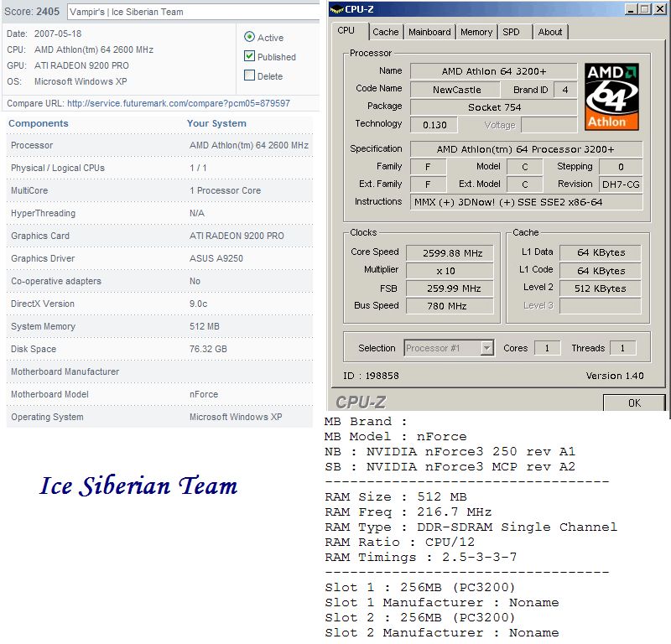The image size is (671, 644).
Task: Click the Instructions field MMX 3DNow! SSE
Action: [x=527, y=202]
